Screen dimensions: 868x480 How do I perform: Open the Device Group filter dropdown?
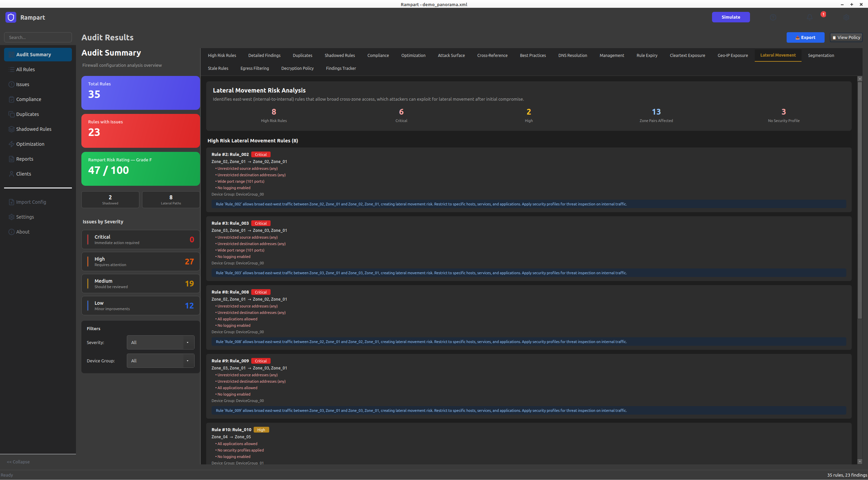tap(160, 361)
